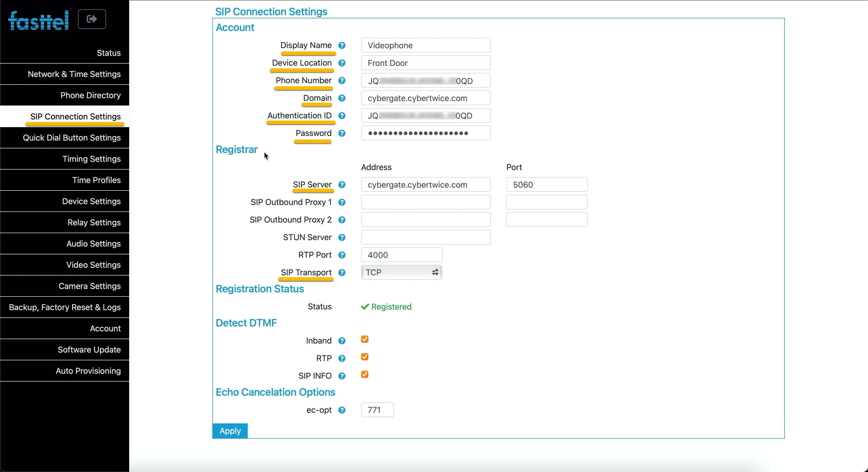The width and height of the screenshot is (868, 472).
Task: Open the Relay Settings page
Action: 65,223
